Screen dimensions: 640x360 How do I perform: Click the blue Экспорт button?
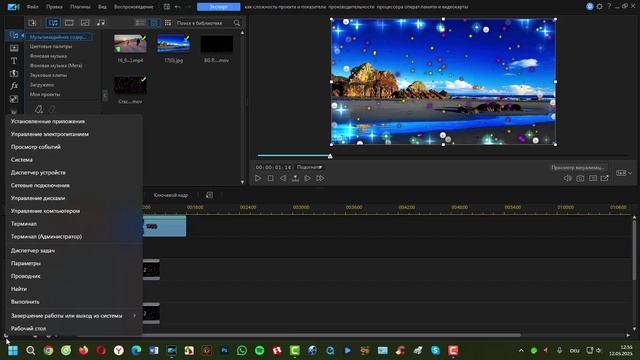point(218,7)
